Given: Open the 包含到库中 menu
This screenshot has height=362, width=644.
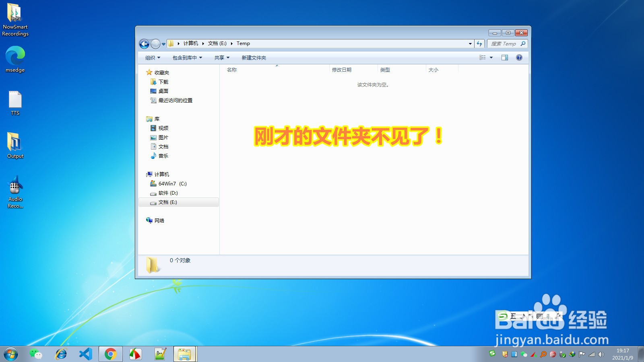Looking at the screenshot, I should (x=186, y=58).
